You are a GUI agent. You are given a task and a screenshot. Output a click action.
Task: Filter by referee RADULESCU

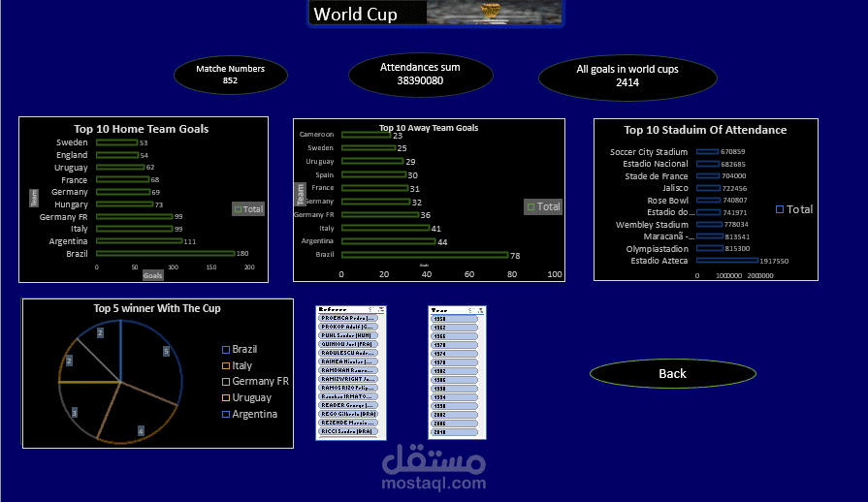[347, 353]
